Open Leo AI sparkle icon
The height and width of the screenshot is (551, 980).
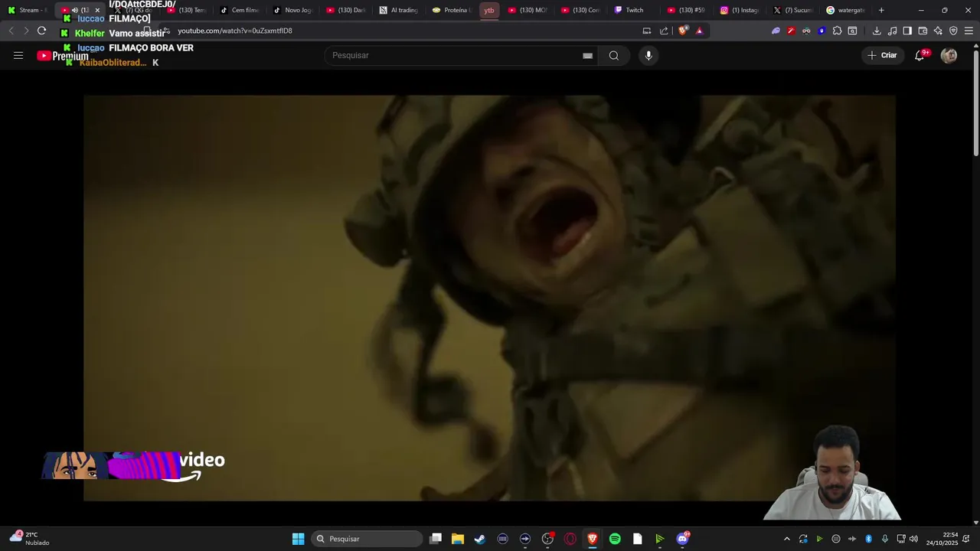[x=938, y=31]
